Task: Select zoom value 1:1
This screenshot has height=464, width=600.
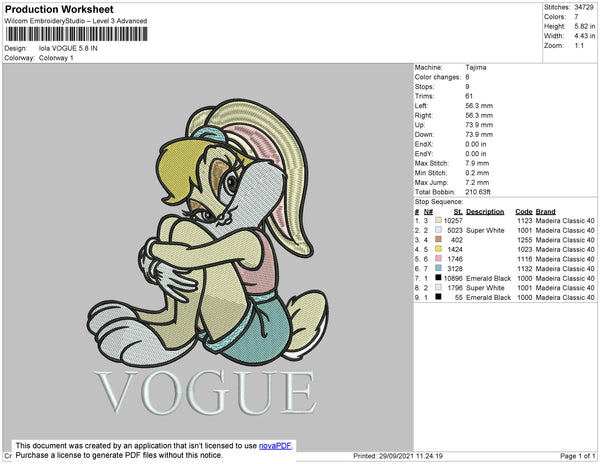Action: click(579, 46)
